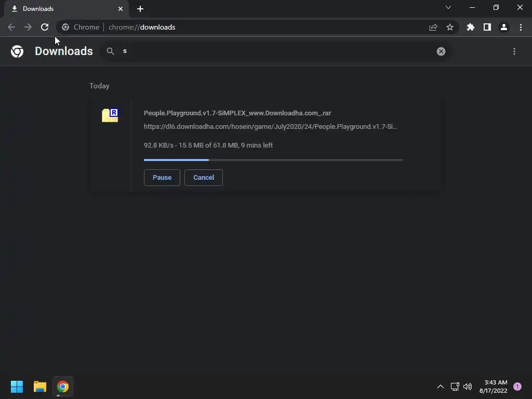Clear the downloads search field

coord(441,51)
